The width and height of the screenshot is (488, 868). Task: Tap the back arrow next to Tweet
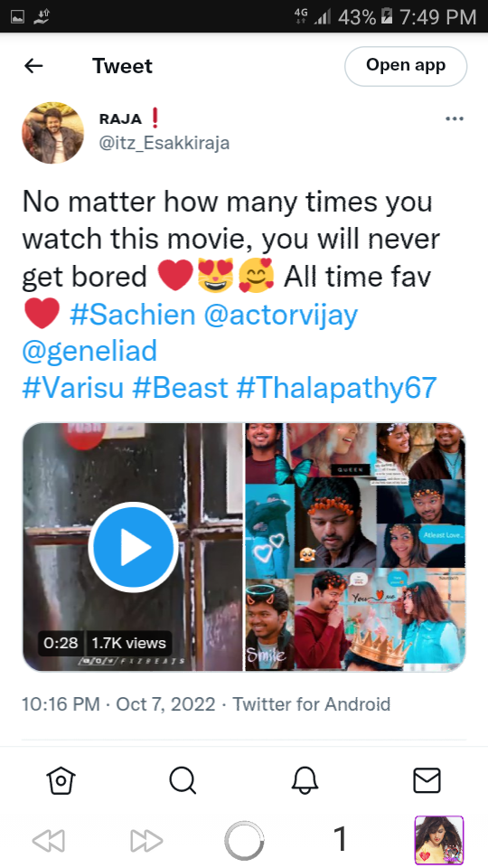click(x=33, y=66)
